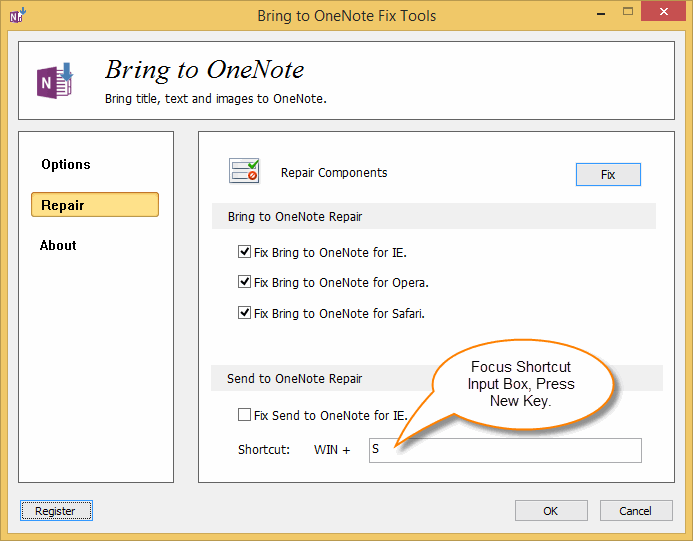Click the Bring to OneNote logo icon
The image size is (693, 541).
pos(55,81)
